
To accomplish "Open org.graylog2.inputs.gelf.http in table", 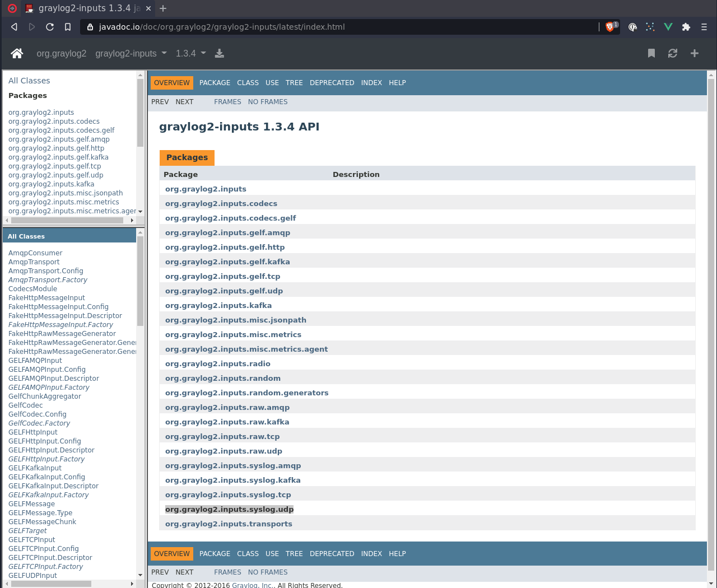I will (x=225, y=248).
